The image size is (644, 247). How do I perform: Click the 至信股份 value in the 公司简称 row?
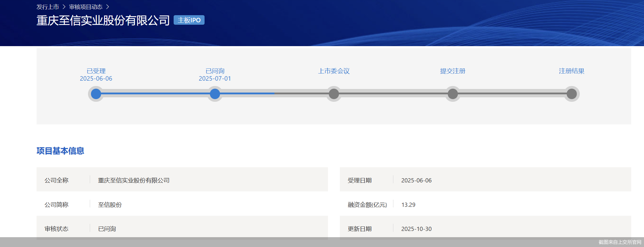click(x=110, y=205)
